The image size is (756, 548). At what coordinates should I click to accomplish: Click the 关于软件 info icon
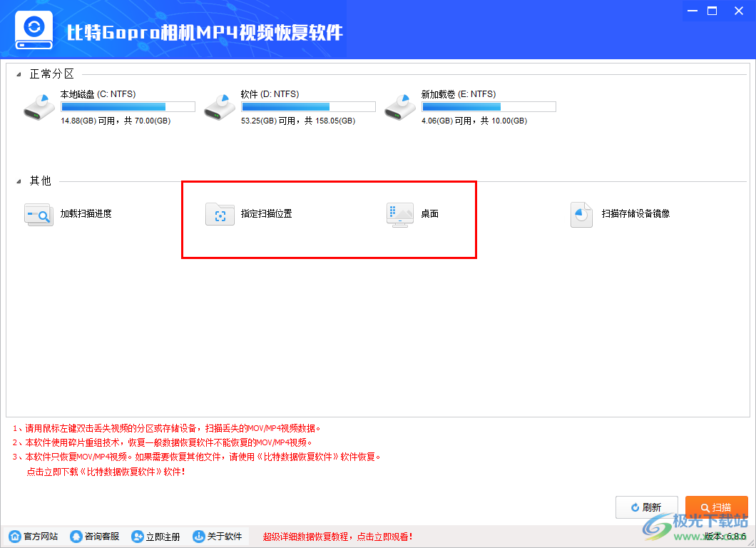click(x=198, y=537)
